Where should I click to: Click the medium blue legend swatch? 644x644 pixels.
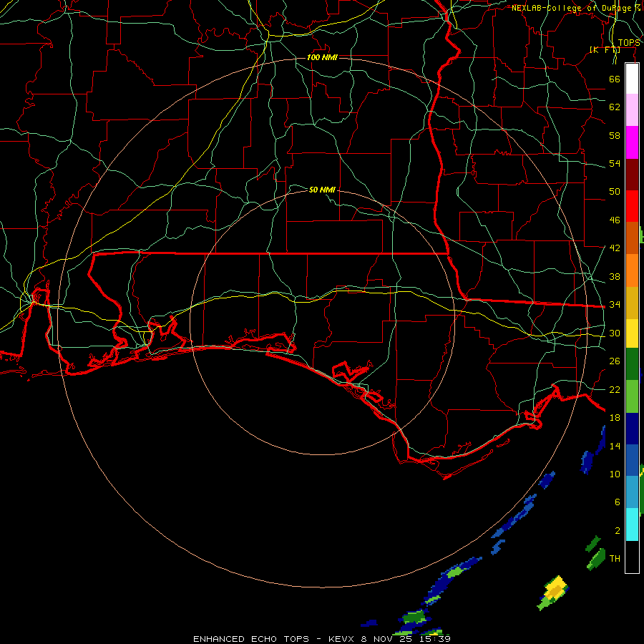(x=632, y=460)
